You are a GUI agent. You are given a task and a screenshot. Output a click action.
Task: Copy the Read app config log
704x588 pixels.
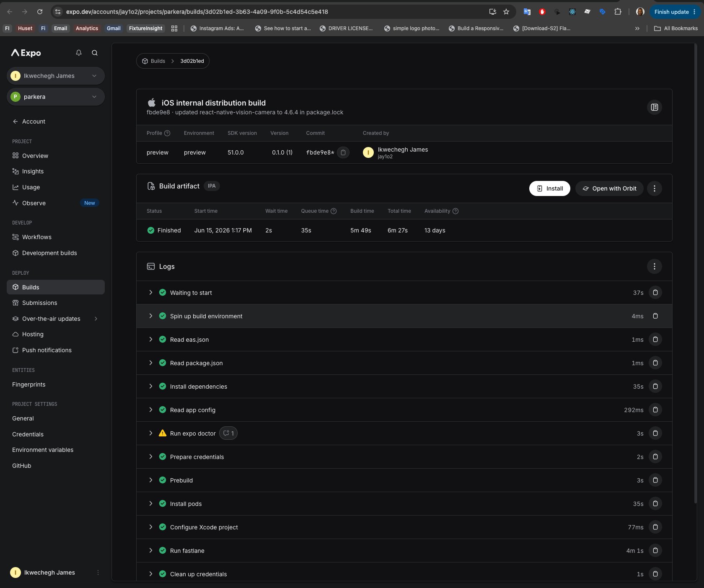(655, 410)
